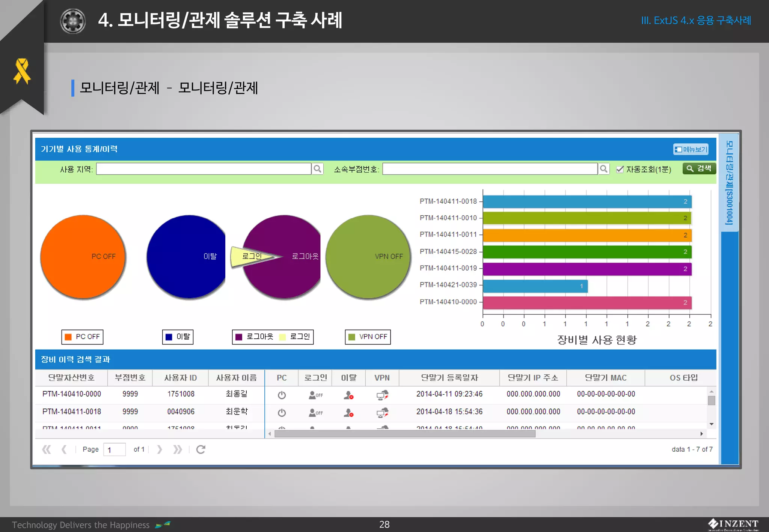Click the PTM-140421-0039 short bar
769x532 pixels.
[x=535, y=286]
